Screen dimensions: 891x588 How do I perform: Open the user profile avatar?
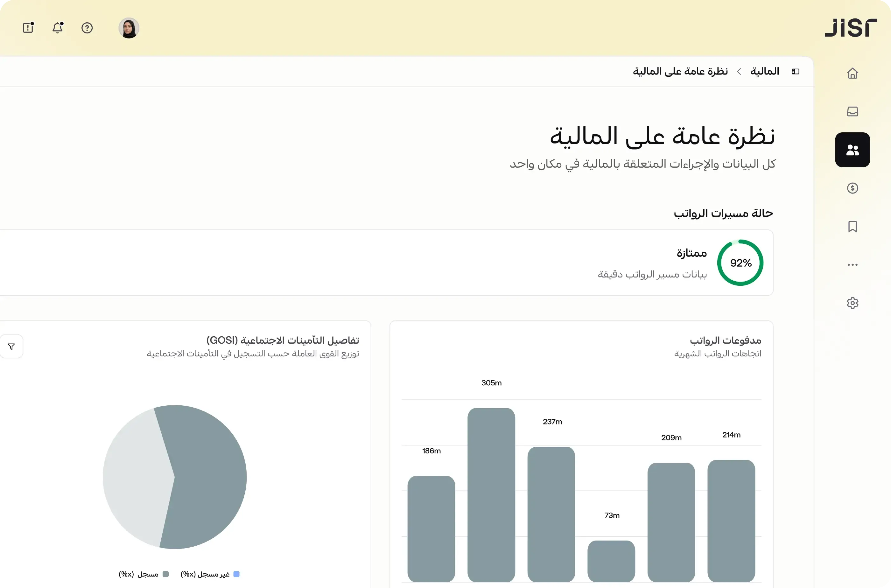point(129,28)
